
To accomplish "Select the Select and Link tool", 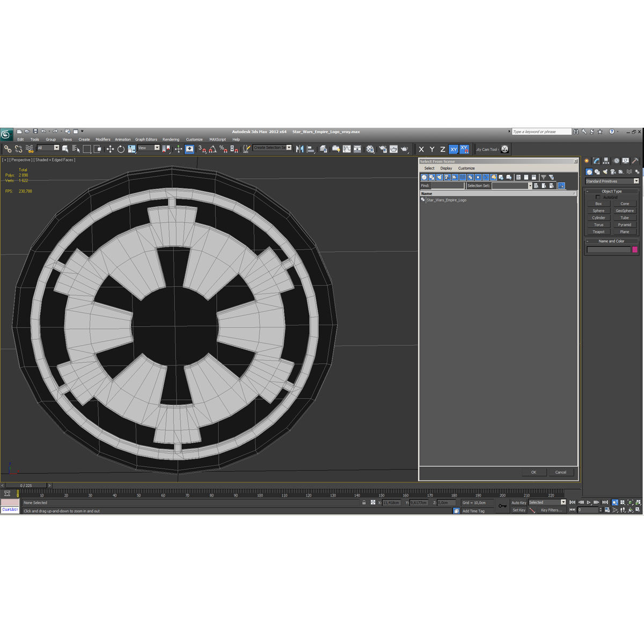I will coord(8,149).
